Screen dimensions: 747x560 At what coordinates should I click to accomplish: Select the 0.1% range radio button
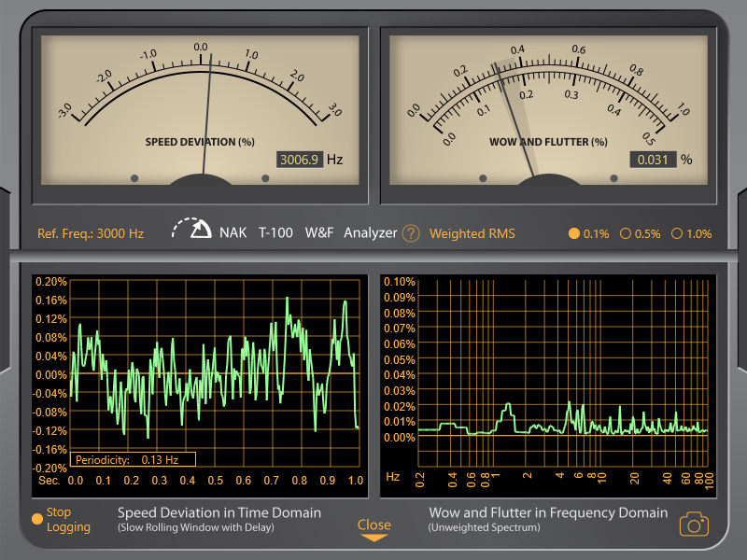574,234
